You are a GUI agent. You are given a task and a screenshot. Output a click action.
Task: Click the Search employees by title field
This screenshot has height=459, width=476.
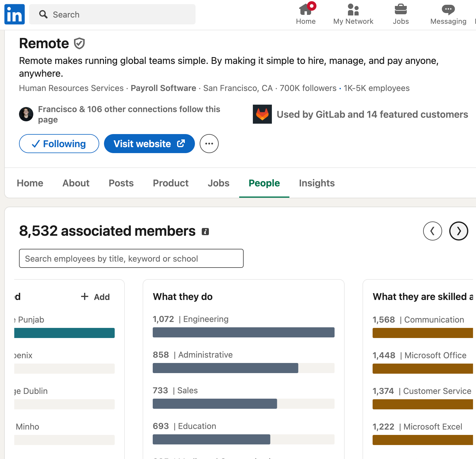click(x=131, y=258)
